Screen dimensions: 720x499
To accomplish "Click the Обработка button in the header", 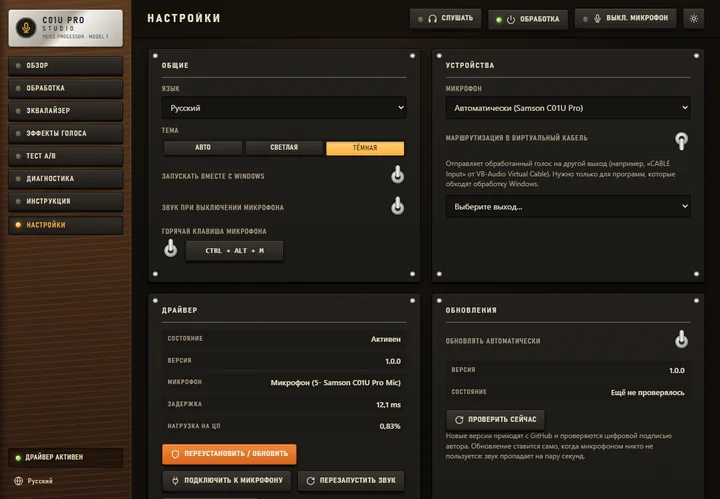I will 528,20.
